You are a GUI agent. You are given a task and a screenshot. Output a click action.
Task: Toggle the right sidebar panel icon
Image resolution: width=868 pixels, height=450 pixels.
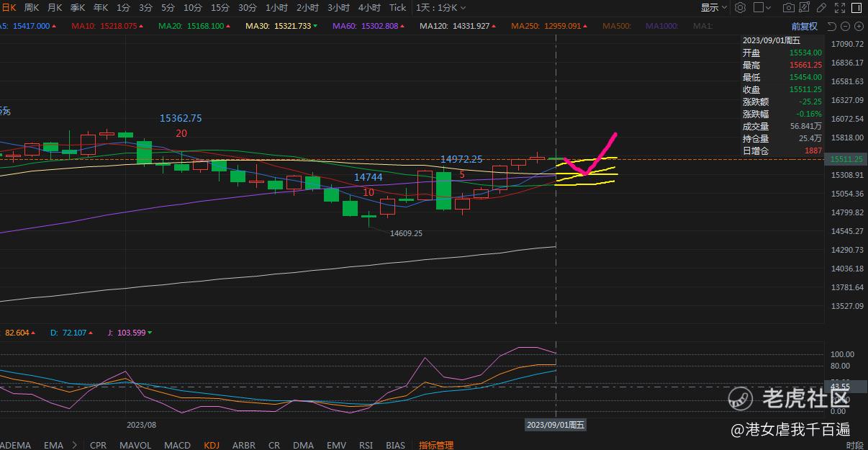[x=856, y=8]
